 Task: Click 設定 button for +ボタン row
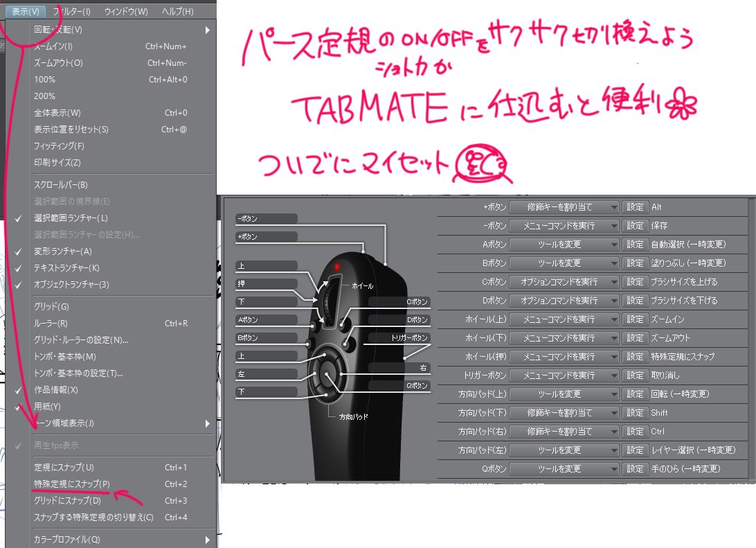[x=634, y=207]
